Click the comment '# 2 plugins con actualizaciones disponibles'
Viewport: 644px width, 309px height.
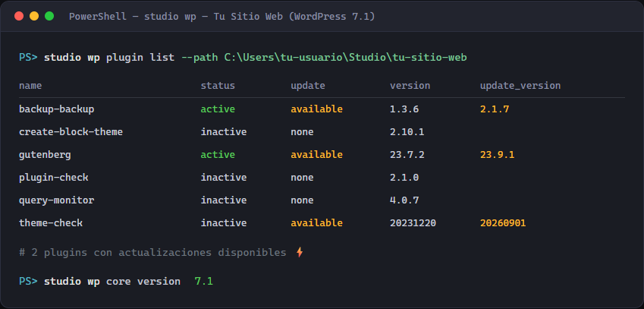(152, 252)
